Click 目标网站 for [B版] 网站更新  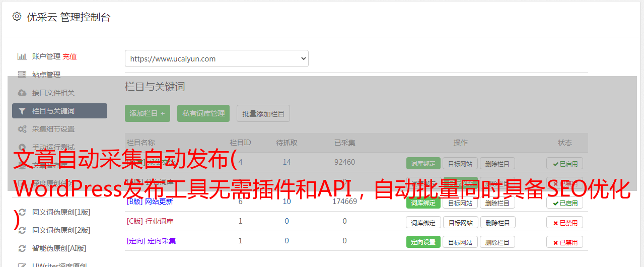point(460,203)
